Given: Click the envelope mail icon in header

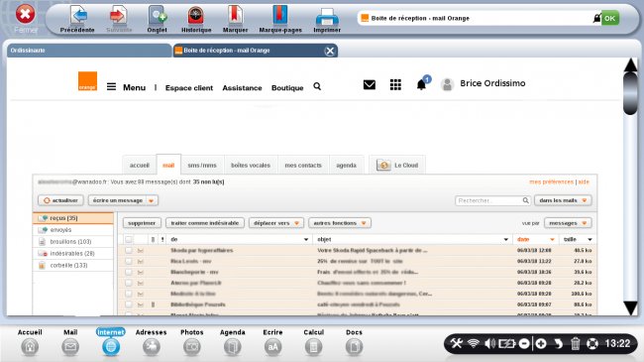Looking at the screenshot, I should 370,84.
